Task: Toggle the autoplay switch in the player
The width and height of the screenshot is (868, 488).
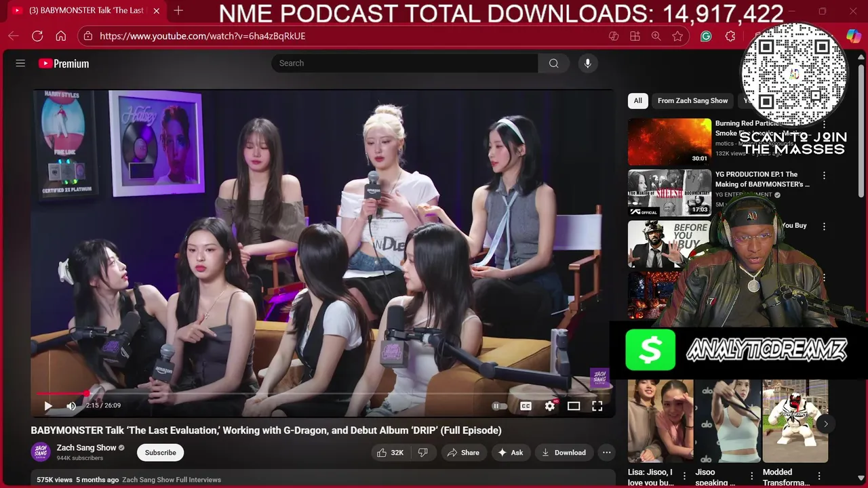Action: [500, 406]
